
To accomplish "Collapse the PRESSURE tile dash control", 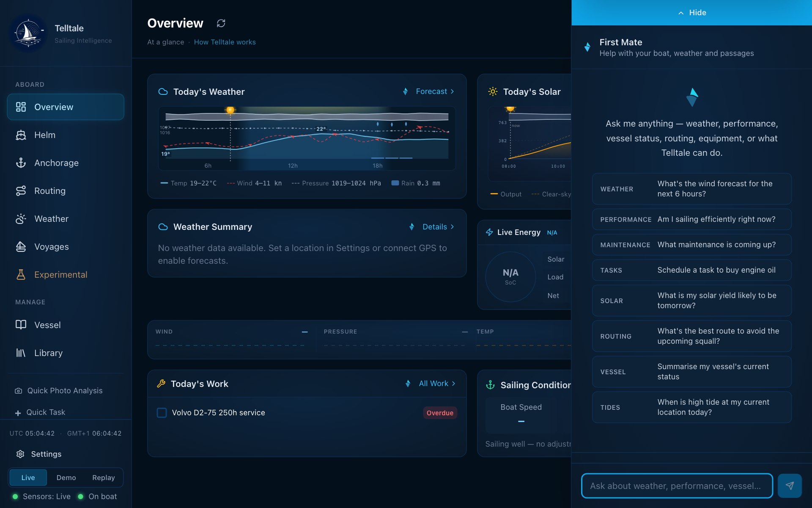I will click(x=465, y=332).
